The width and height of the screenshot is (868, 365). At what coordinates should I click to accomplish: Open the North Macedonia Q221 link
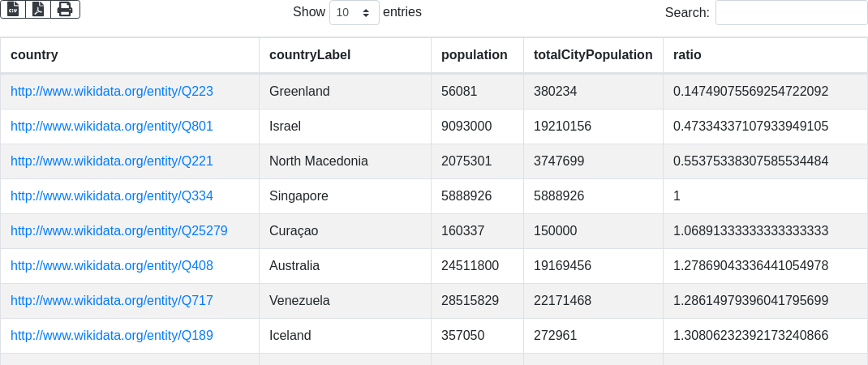(x=112, y=161)
